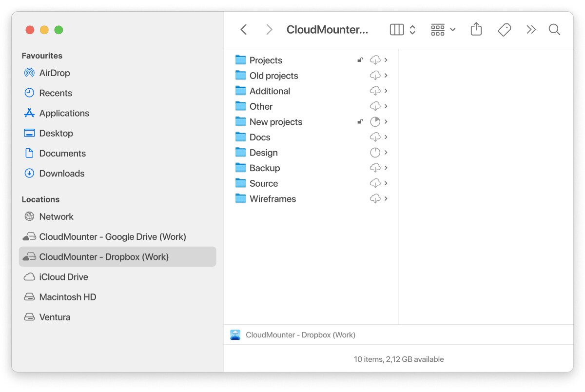Screen dimensions: 585x392
Task: Click the Share toolbar icon
Action: pyautogui.click(x=476, y=30)
